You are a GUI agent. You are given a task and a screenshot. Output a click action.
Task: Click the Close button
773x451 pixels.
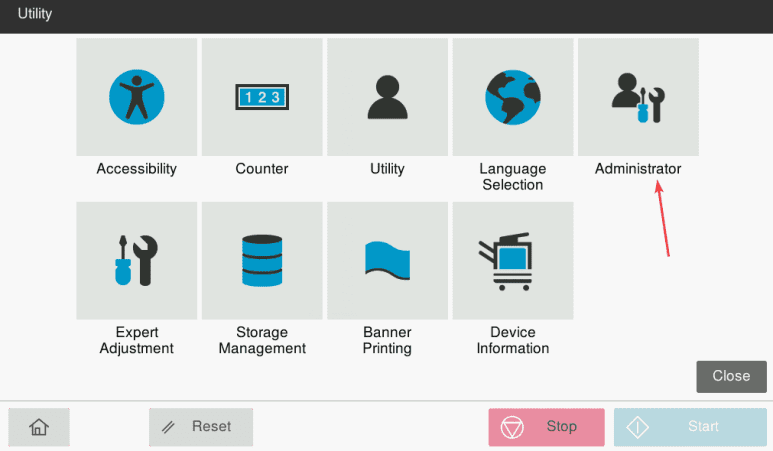[x=731, y=376]
